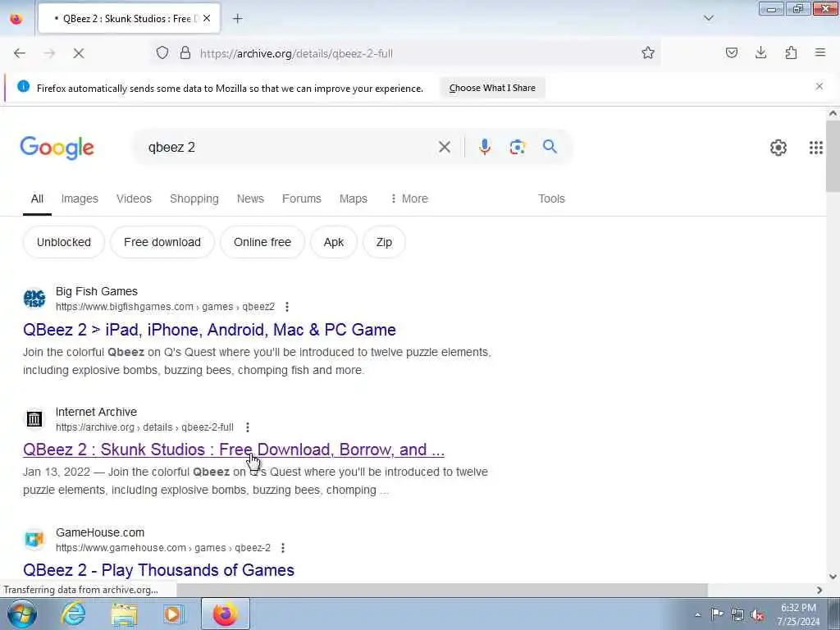Click the horizontal scrollbar right arrow
The image size is (840, 630).
point(819,590)
